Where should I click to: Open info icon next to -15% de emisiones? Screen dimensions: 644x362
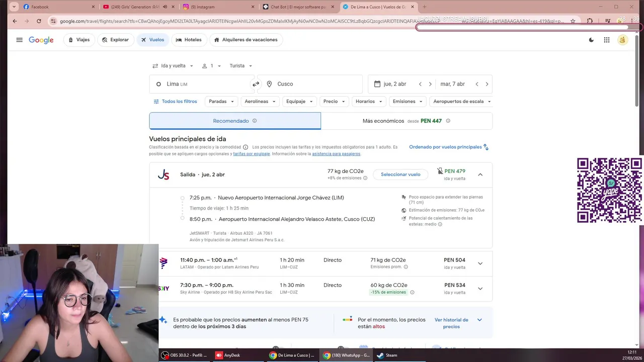click(x=412, y=292)
